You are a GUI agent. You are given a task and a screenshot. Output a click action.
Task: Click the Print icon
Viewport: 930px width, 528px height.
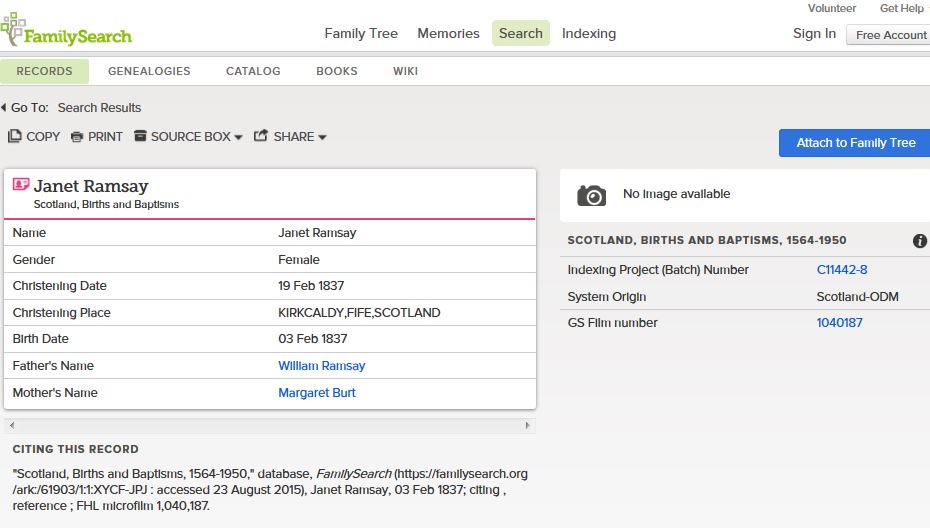click(77, 137)
